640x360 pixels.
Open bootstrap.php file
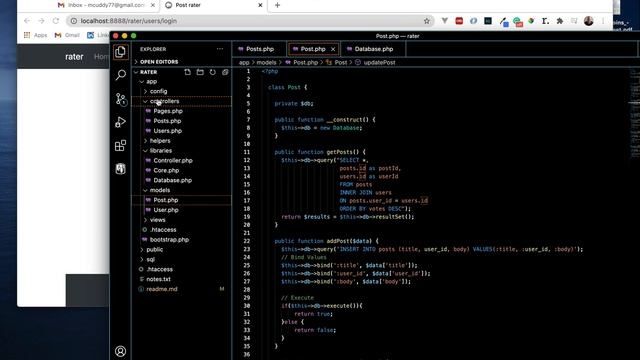[169, 240]
